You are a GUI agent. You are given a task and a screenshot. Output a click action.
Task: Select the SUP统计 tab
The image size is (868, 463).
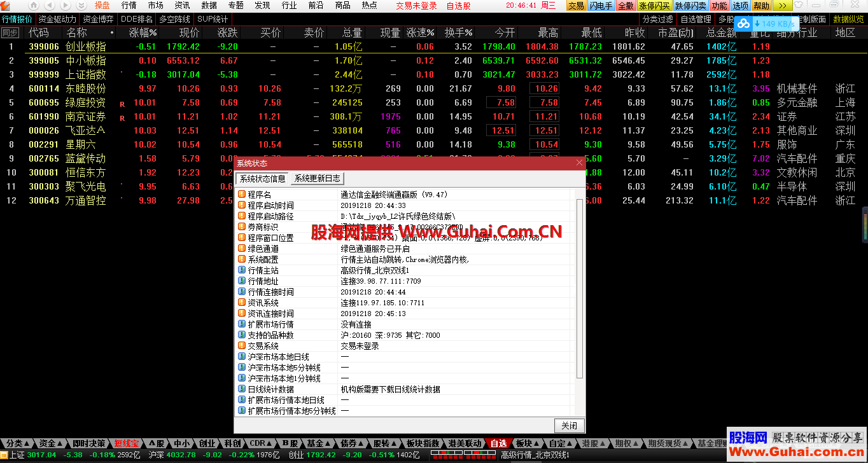213,19
